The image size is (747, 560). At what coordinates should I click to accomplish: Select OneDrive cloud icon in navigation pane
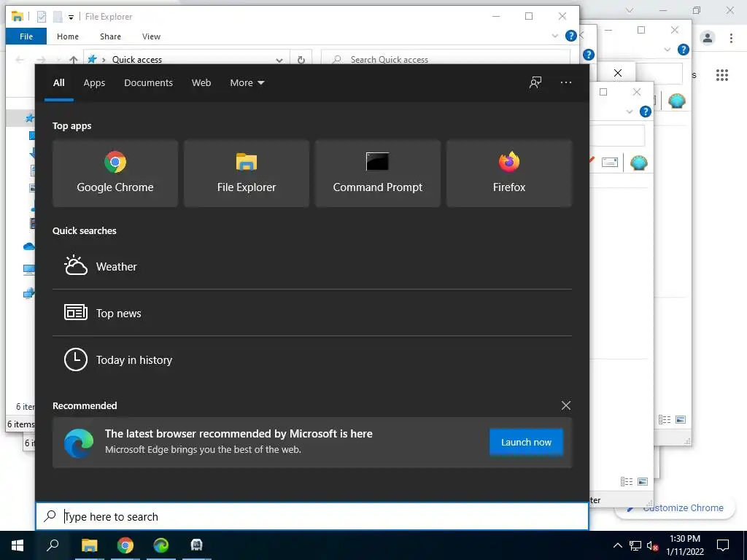point(28,246)
